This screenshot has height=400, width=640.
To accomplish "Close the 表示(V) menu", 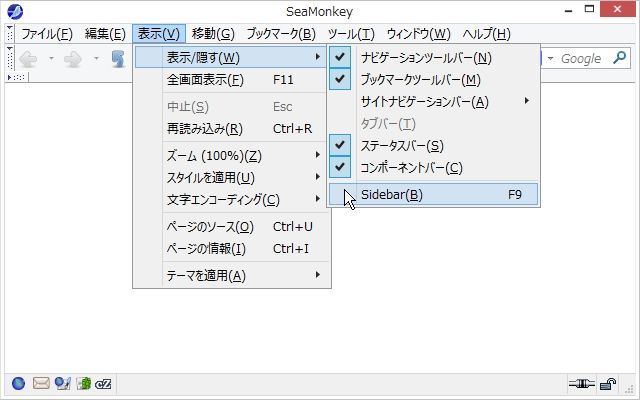I will pos(159,34).
